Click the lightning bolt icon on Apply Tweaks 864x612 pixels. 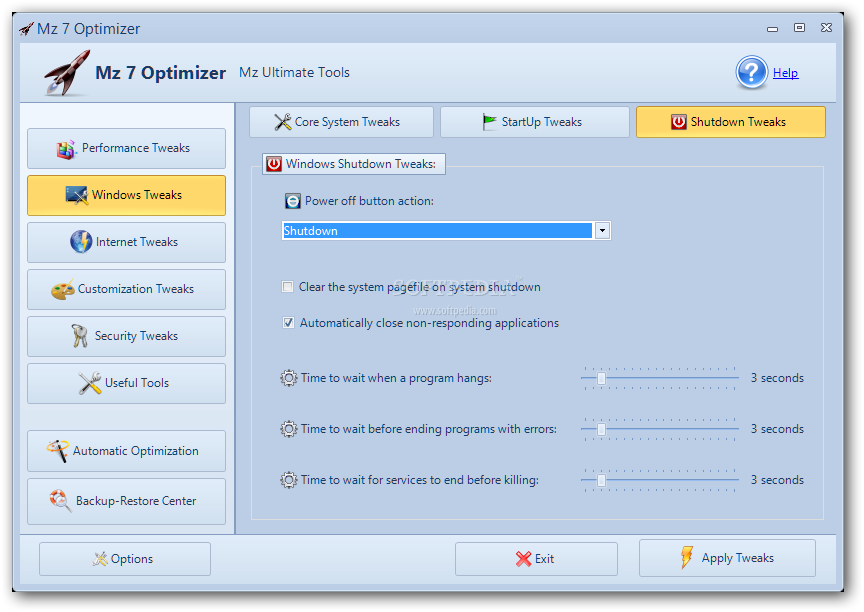pos(687,557)
